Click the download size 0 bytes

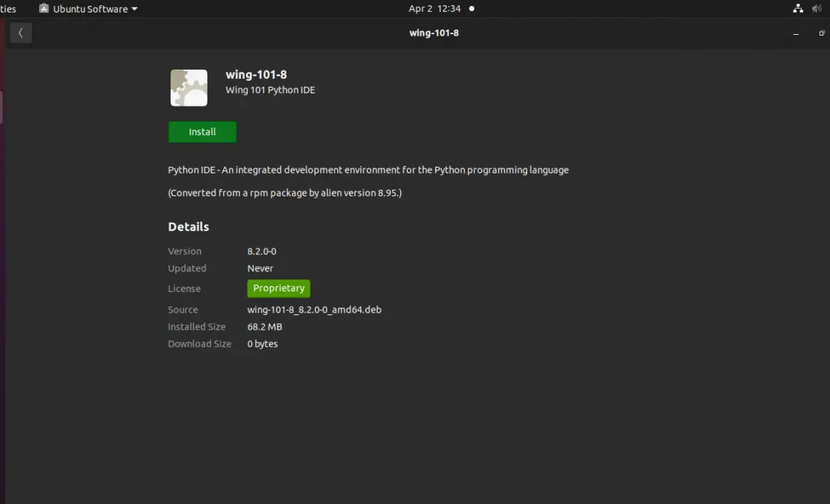[262, 344]
